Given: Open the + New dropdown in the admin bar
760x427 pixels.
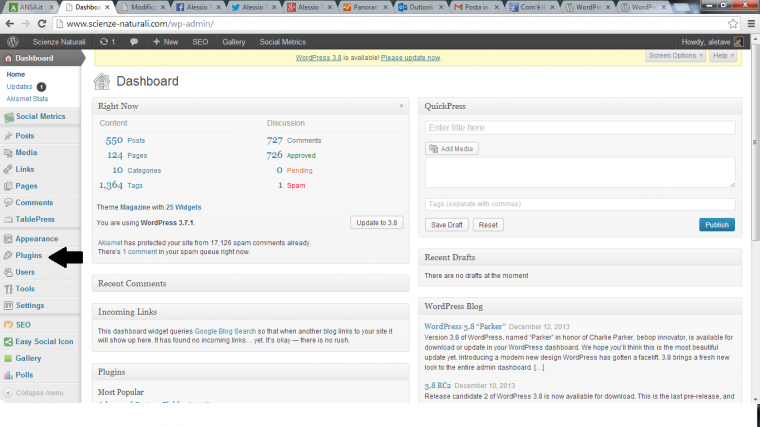Looking at the screenshot, I should (165, 42).
